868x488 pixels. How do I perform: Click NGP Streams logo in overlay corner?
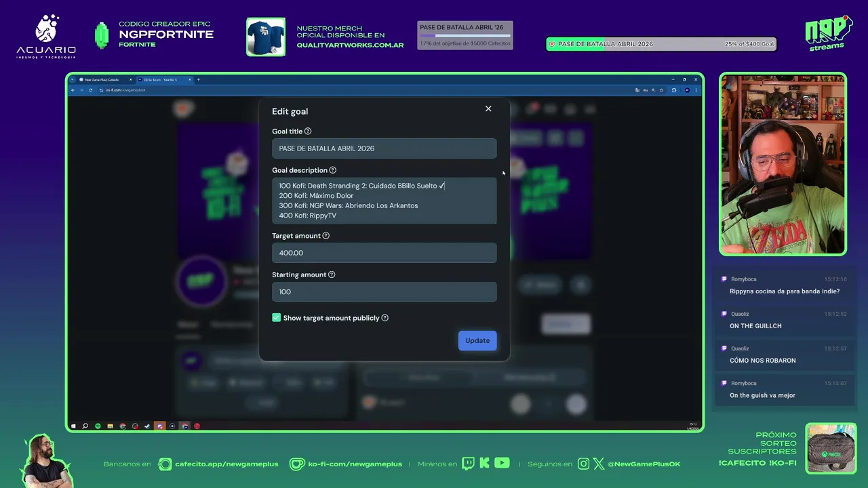(829, 33)
